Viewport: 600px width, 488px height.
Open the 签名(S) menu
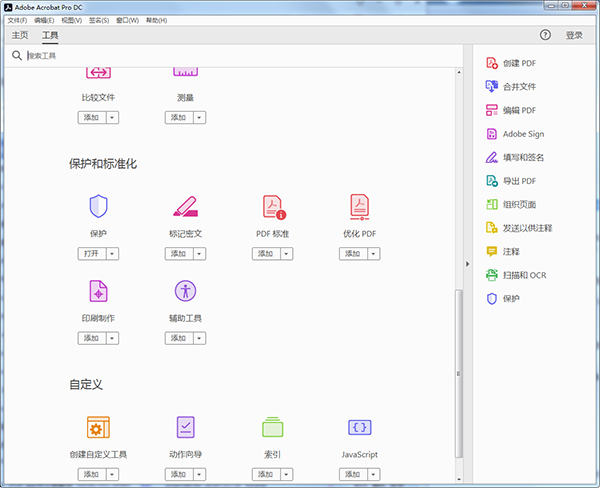click(x=99, y=20)
